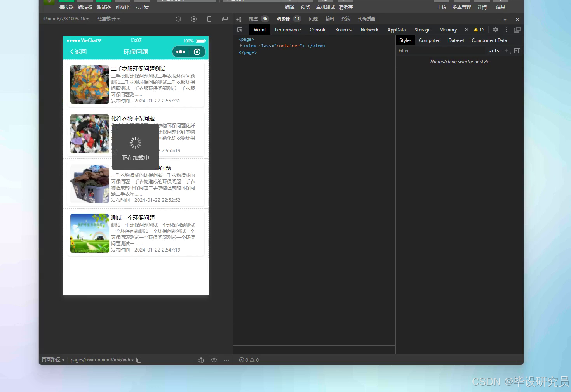Viewport: 571px width, 392px height.
Task: Select the Styles tab
Action: tap(406, 40)
